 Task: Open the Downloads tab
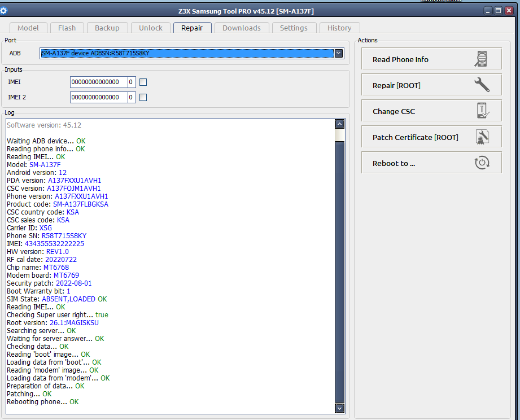click(x=242, y=28)
